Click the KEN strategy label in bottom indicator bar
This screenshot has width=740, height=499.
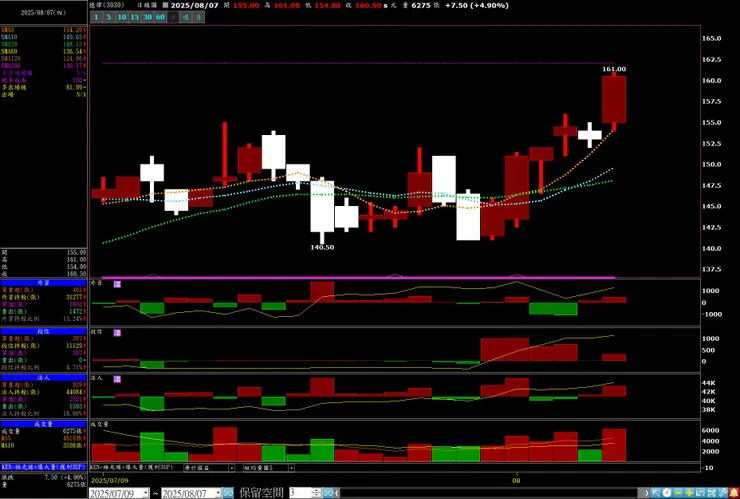pyautogui.click(x=132, y=467)
